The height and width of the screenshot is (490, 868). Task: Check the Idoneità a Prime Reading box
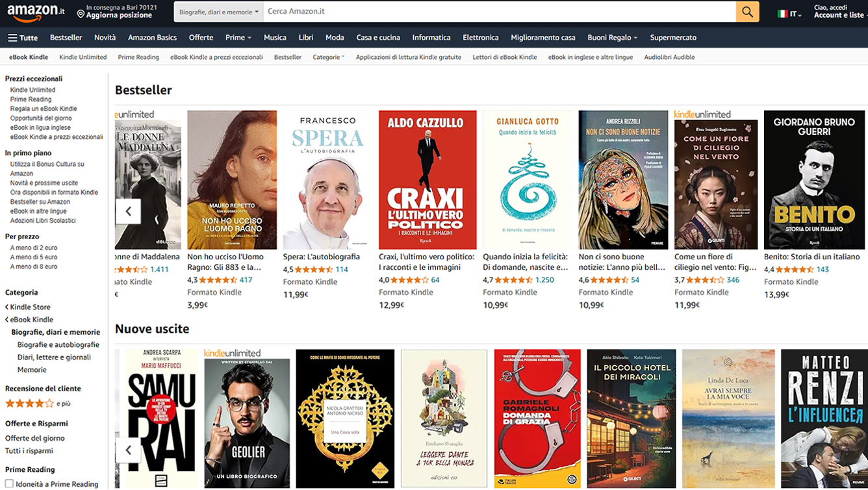(x=9, y=484)
